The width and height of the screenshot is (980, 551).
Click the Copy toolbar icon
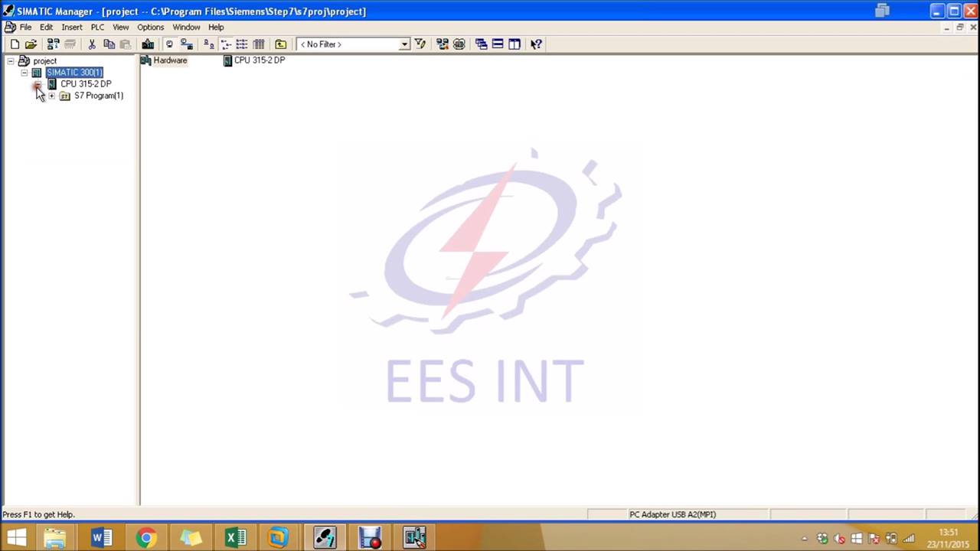click(109, 44)
